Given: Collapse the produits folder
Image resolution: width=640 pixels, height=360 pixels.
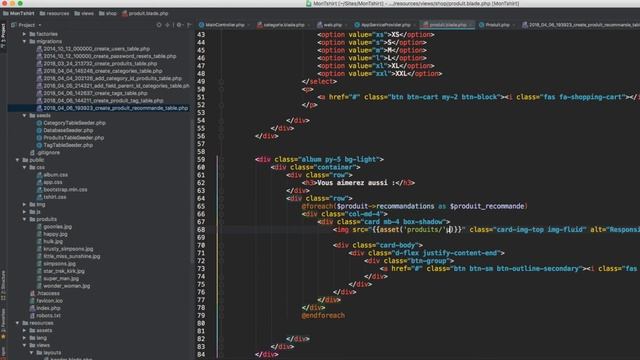Looking at the screenshot, I should tap(24, 219).
